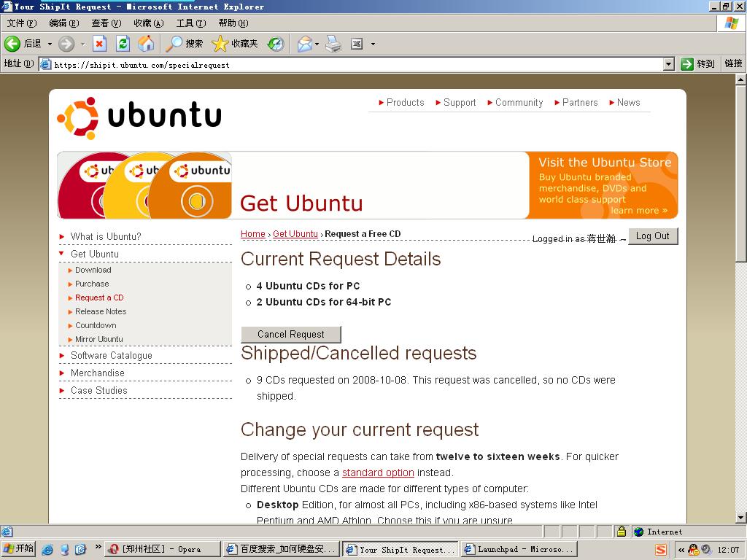Click the Home breadcrumb link
The image size is (747, 560).
[x=253, y=234]
